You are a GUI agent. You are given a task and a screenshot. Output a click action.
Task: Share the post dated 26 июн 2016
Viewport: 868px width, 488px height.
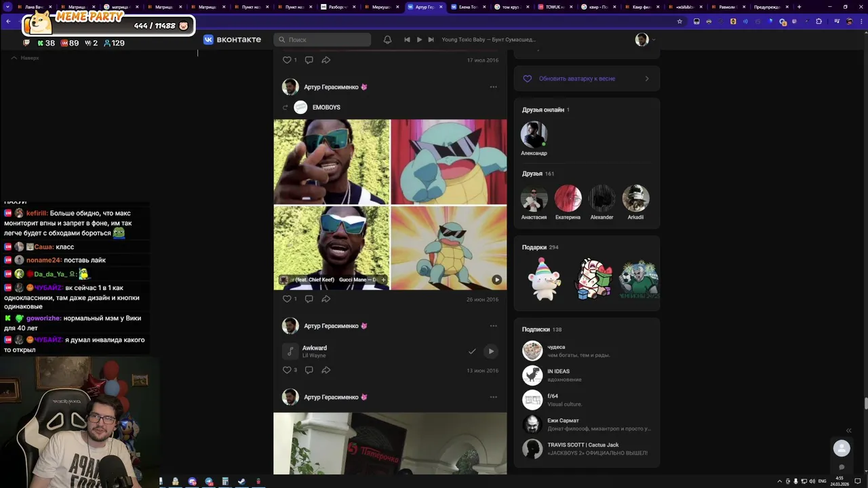point(326,299)
